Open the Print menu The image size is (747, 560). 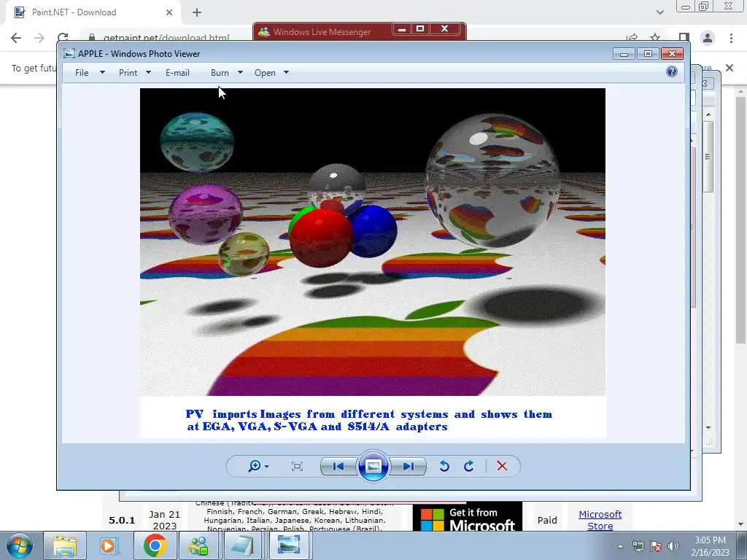tap(128, 73)
